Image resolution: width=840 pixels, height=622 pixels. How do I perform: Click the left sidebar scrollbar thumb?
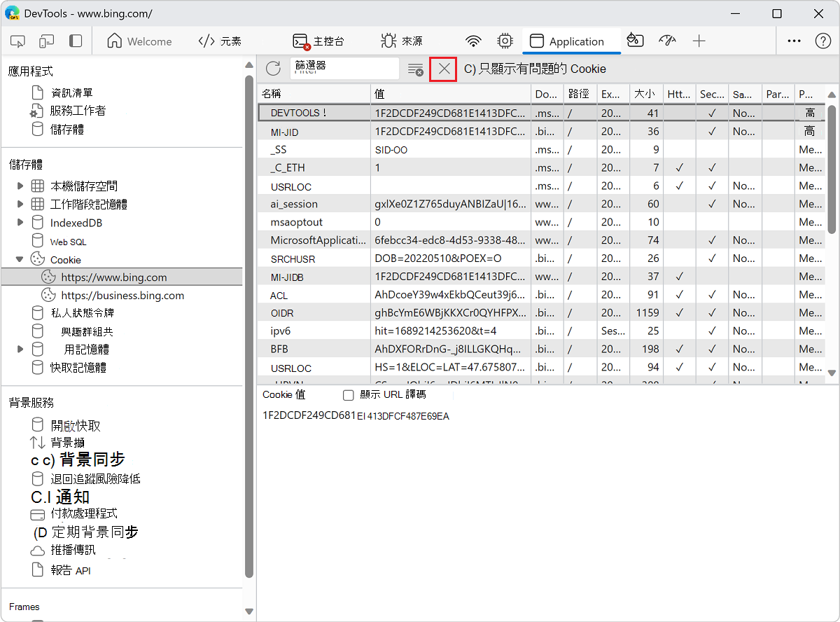248,326
